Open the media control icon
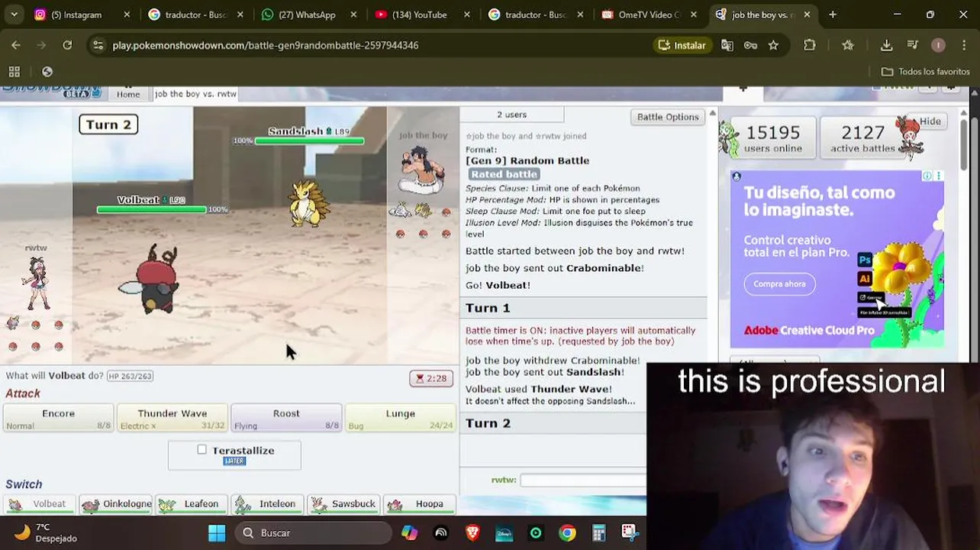 [913, 45]
